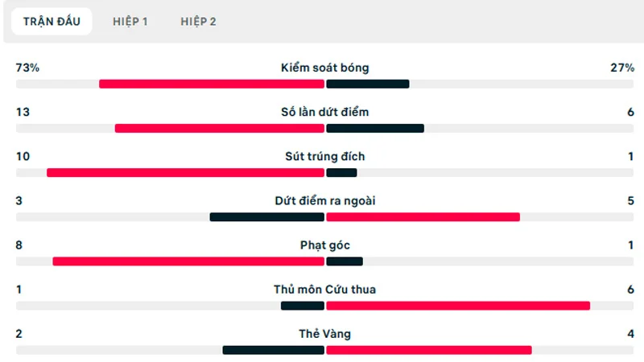The image size is (644, 362).
Task: Click the Sút trúng đích label
Action: [x=325, y=157]
